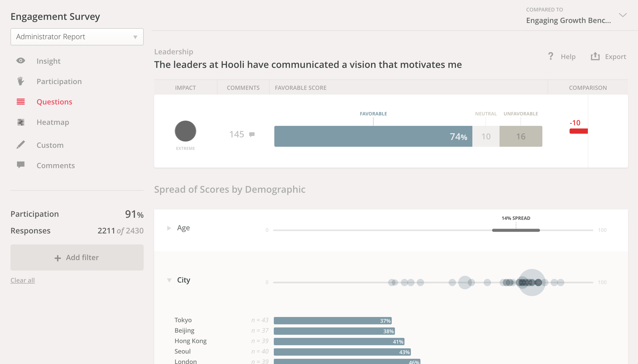Viewport: 638px width, 364px height.
Task: Click the comment bubble next to 145
Action: pos(252,134)
